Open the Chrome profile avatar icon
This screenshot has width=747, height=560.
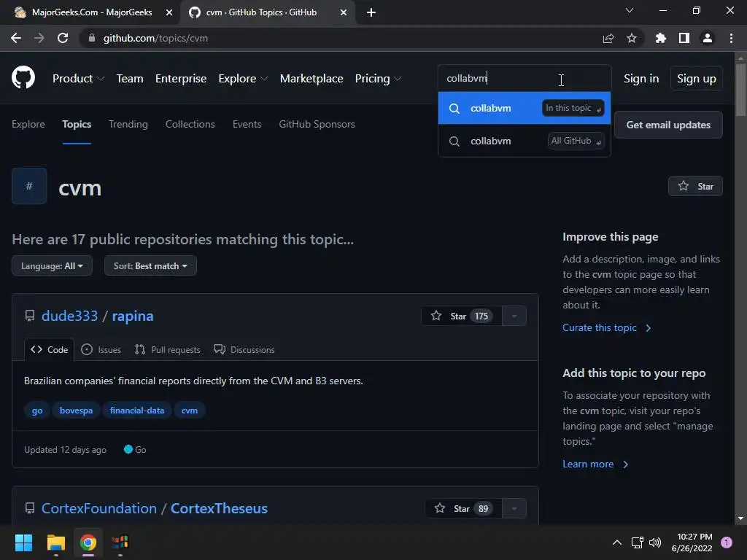click(708, 38)
